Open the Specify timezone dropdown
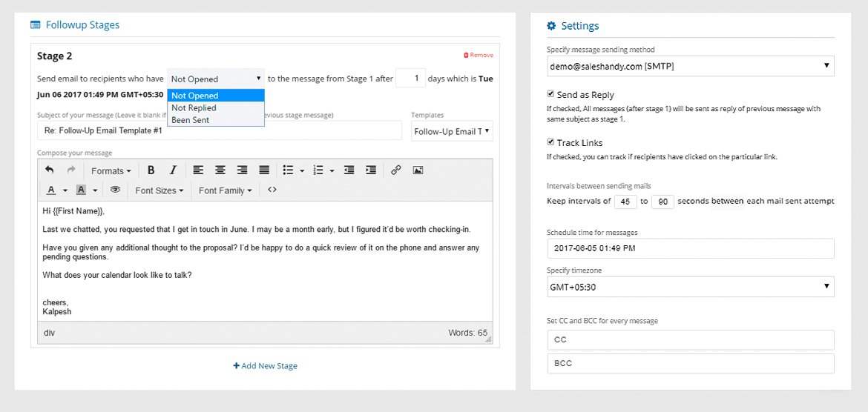This screenshot has height=412, width=868. (690, 287)
